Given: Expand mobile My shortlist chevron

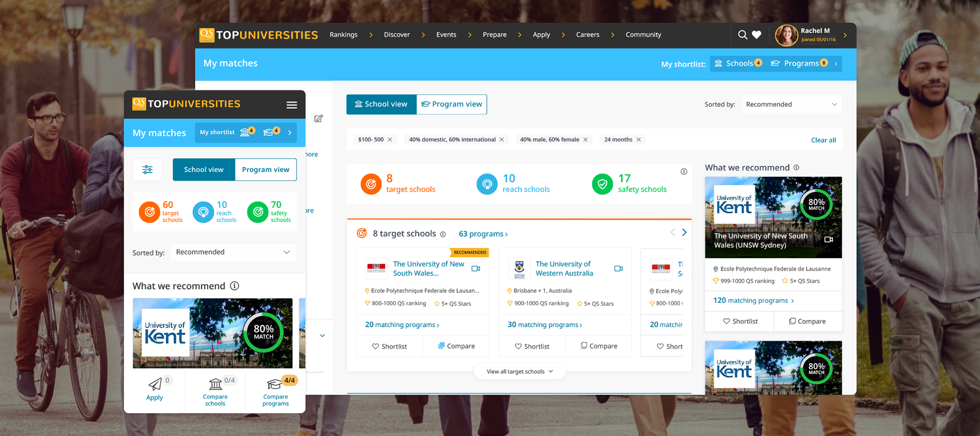Looking at the screenshot, I should coord(290,133).
